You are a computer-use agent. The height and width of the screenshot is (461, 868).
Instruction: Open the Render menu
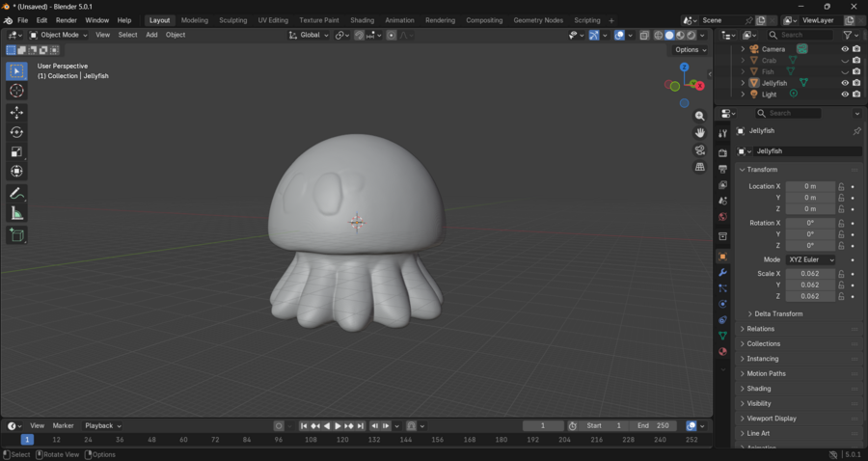click(x=67, y=20)
